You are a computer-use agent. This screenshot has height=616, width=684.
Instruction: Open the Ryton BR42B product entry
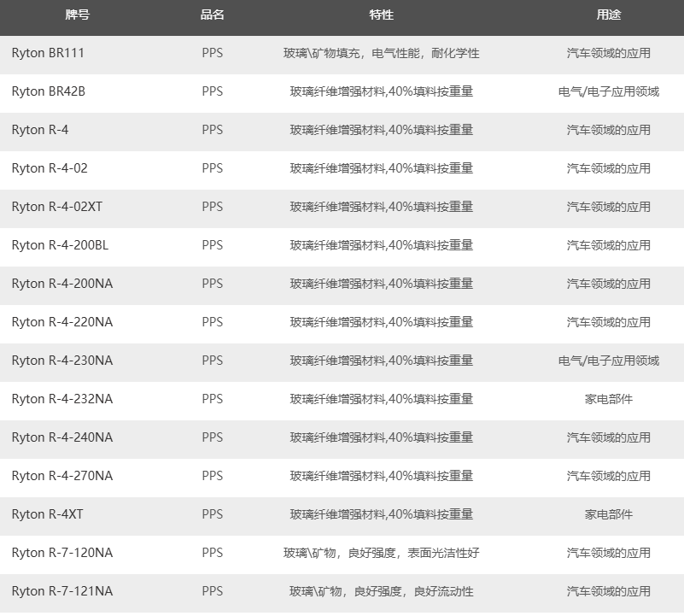pyautogui.click(x=49, y=91)
